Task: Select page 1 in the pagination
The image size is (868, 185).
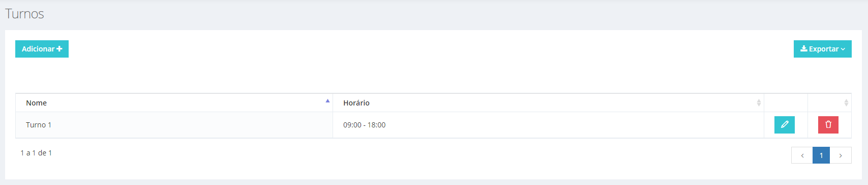Action: pyautogui.click(x=821, y=155)
